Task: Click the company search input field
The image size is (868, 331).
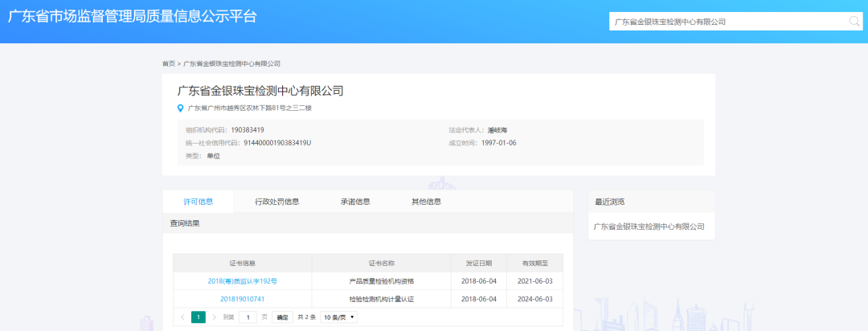Action: [x=727, y=22]
